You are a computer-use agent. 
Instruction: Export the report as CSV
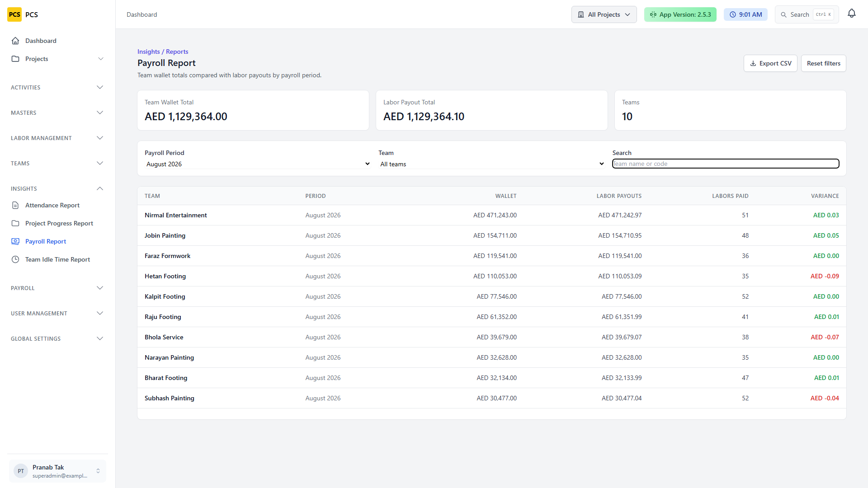(x=770, y=63)
